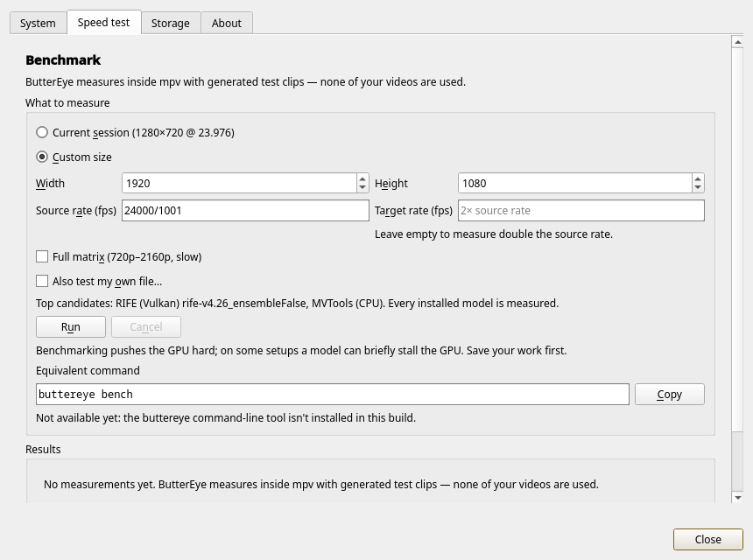Viewport: 753px width, 560px height.
Task: Click the 'Top candidates' model line
Action: [x=298, y=304]
